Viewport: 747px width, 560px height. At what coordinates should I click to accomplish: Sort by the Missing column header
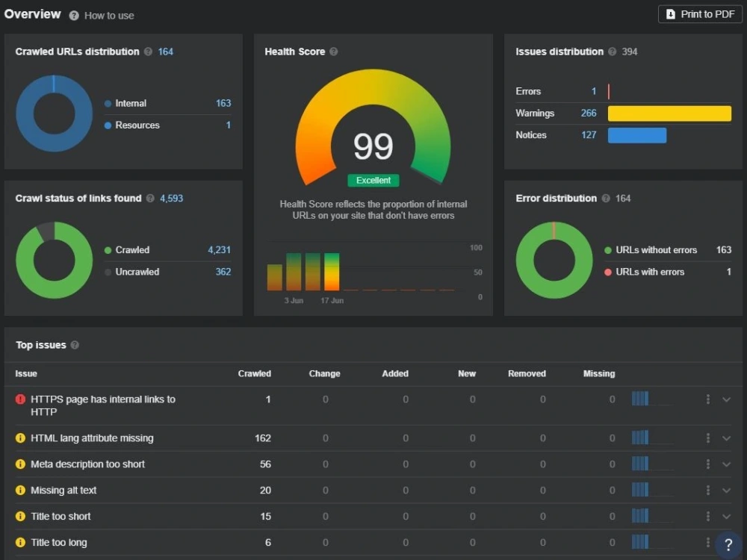pos(599,374)
